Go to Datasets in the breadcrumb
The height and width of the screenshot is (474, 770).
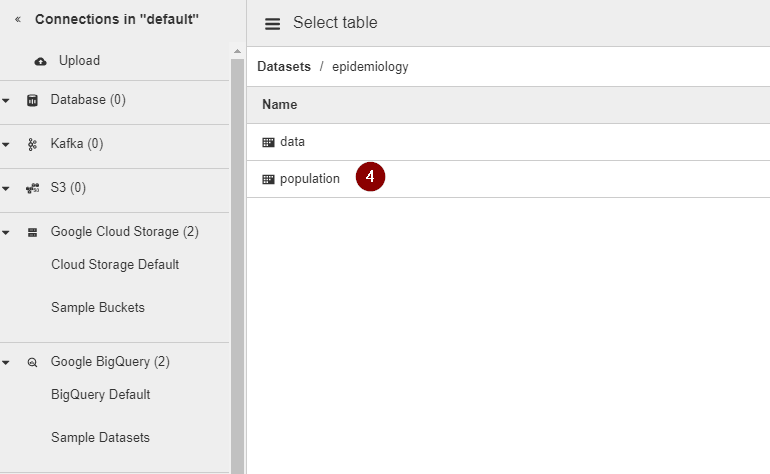[284, 67]
